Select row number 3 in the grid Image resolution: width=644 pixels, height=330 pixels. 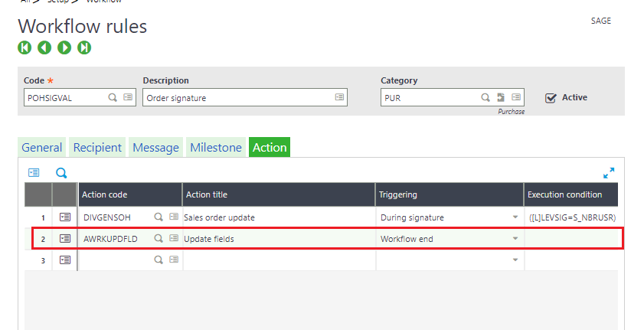coord(43,260)
